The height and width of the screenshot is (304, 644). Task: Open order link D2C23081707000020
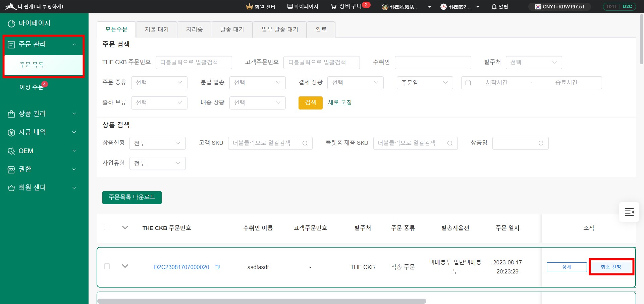181,267
